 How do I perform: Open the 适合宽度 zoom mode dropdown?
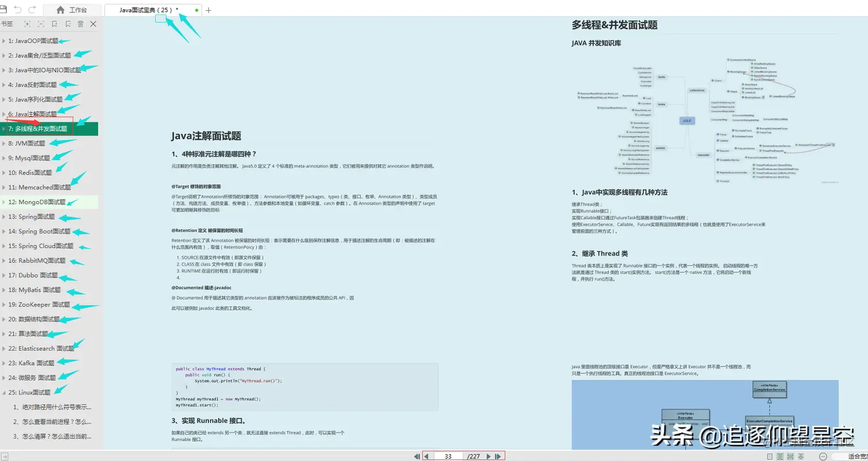(x=855, y=456)
